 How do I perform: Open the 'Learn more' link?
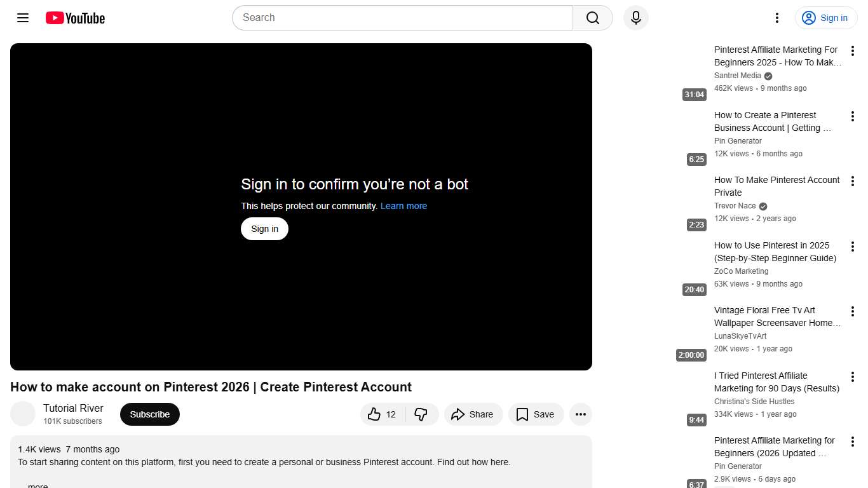pyautogui.click(x=403, y=205)
